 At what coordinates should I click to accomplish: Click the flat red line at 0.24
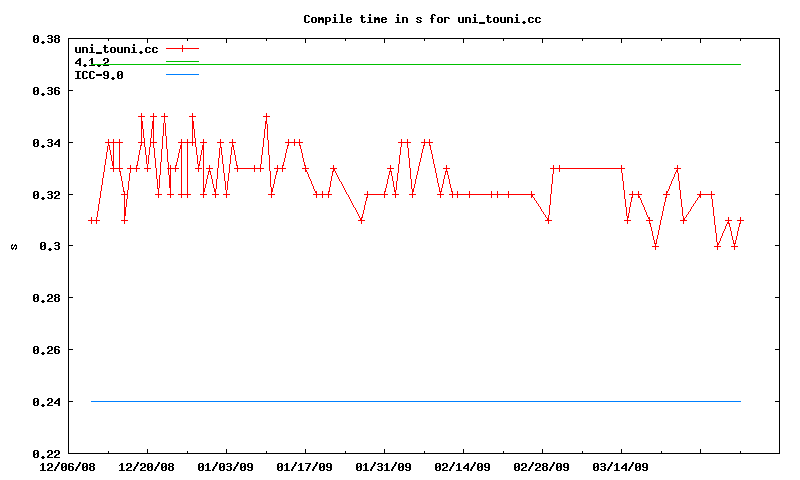[x=415, y=401]
